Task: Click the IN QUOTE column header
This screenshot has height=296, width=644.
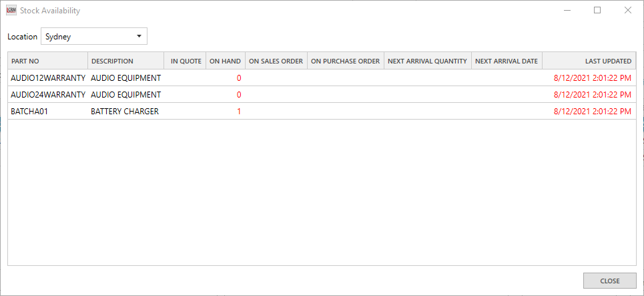Action: click(186, 61)
